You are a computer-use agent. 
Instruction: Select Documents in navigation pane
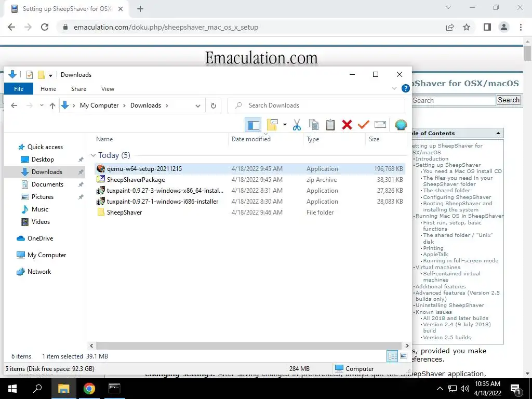pos(47,184)
